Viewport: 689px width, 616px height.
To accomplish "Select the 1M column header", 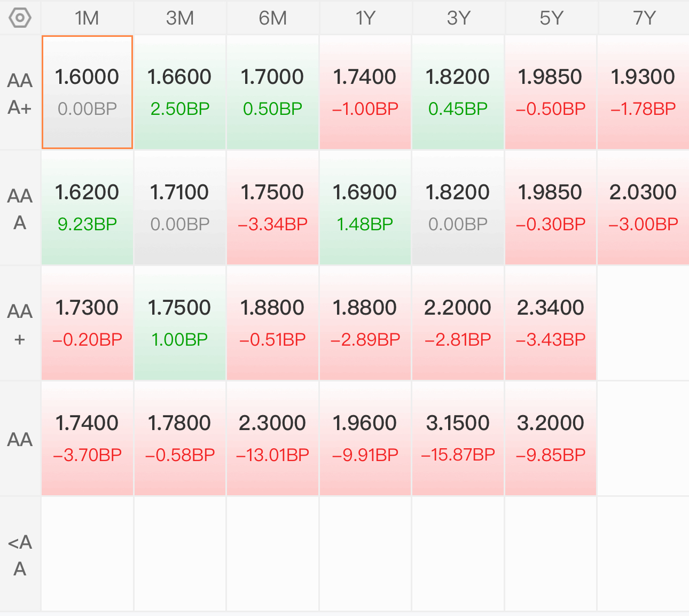I will pos(87,18).
